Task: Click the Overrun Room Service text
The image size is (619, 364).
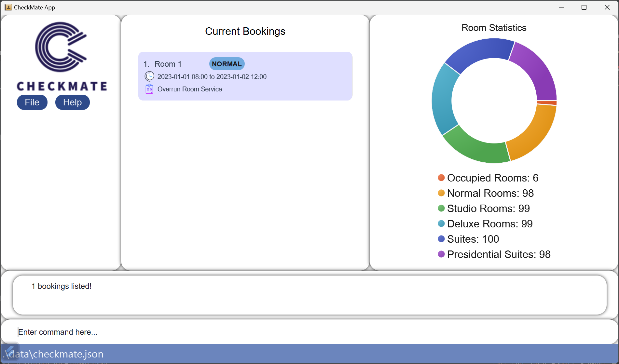Action: click(x=190, y=89)
